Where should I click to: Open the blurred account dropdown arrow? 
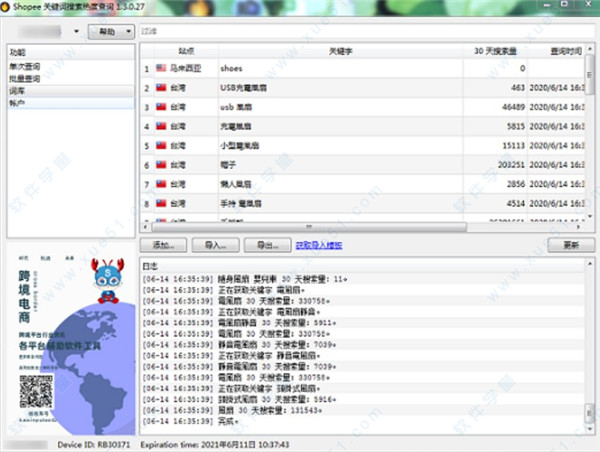(77, 31)
